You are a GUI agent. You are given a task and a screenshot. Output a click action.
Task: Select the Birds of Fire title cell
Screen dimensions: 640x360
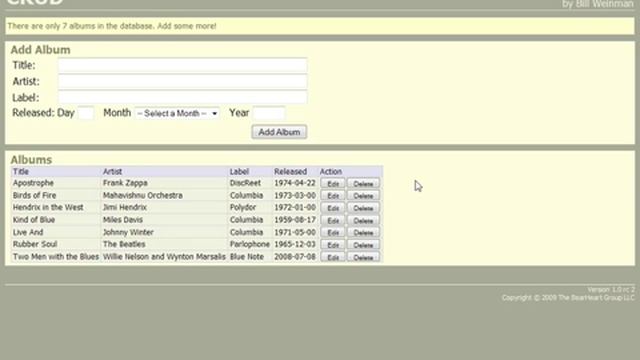click(34, 195)
